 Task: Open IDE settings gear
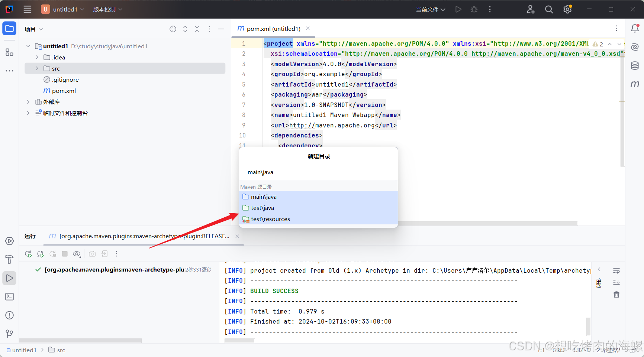567,9
